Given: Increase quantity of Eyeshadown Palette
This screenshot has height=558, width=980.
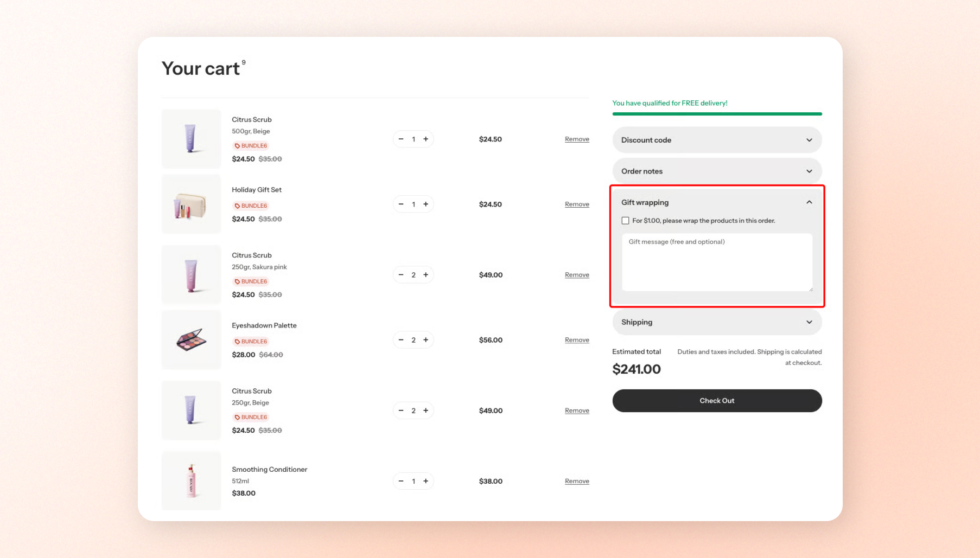Looking at the screenshot, I should (426, 340).
